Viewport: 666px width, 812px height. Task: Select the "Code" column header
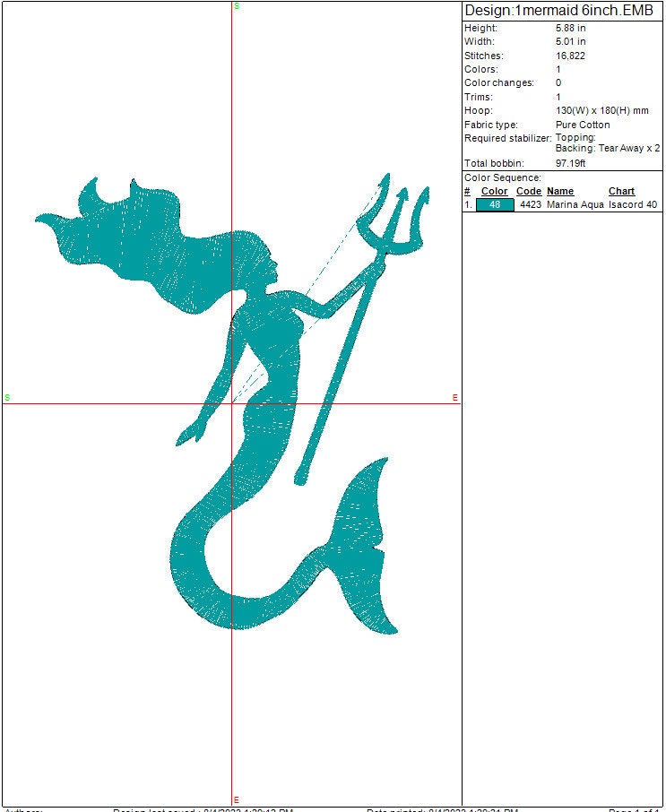529,191
